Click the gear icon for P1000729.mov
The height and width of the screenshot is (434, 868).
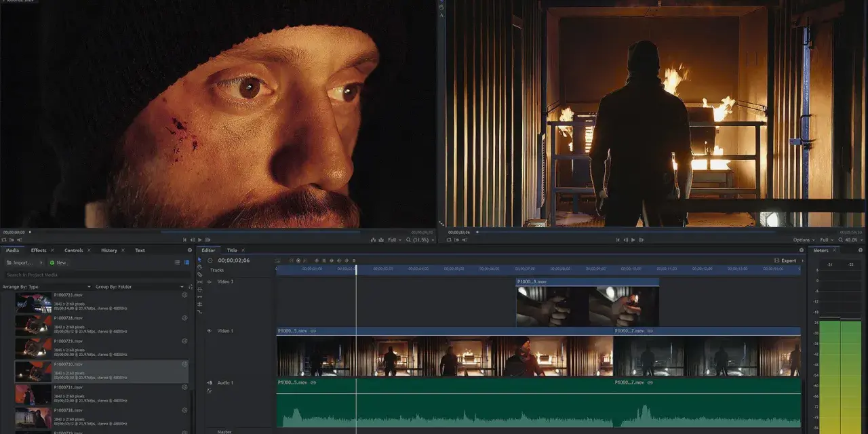tap(184, 341)
